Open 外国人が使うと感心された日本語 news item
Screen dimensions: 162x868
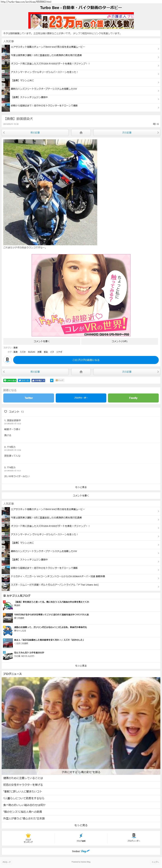click(81, 818)
